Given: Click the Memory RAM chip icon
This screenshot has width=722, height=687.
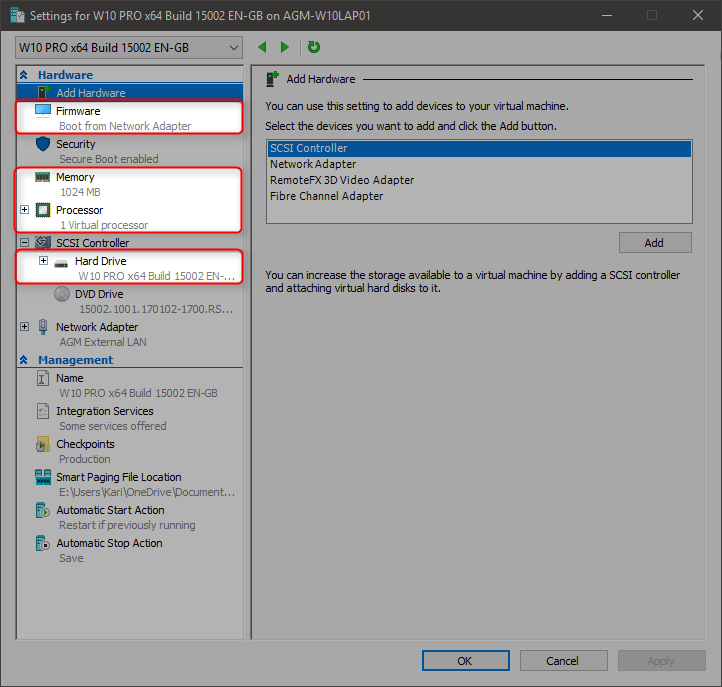Looking at the screenshot, I should pos(43,177).
